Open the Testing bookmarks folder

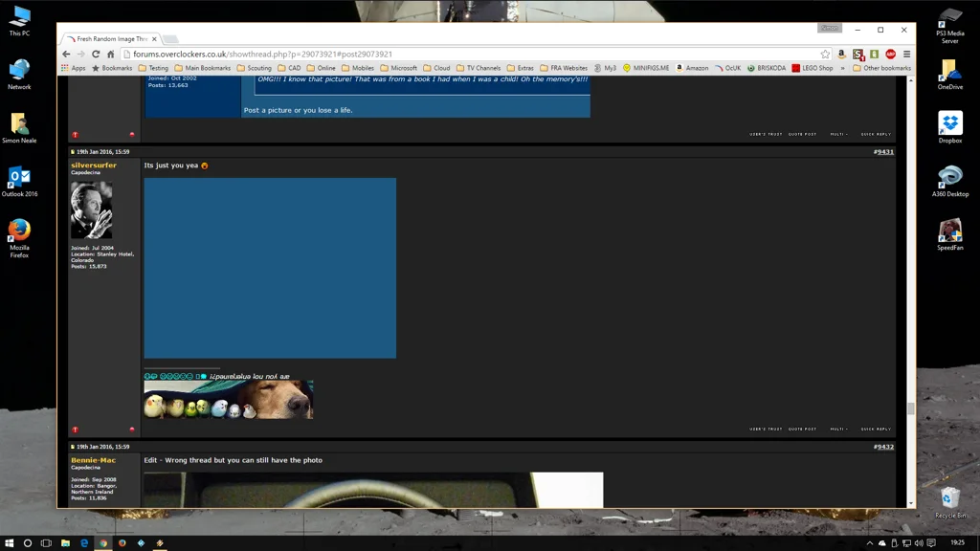click(x=153, y=68)
